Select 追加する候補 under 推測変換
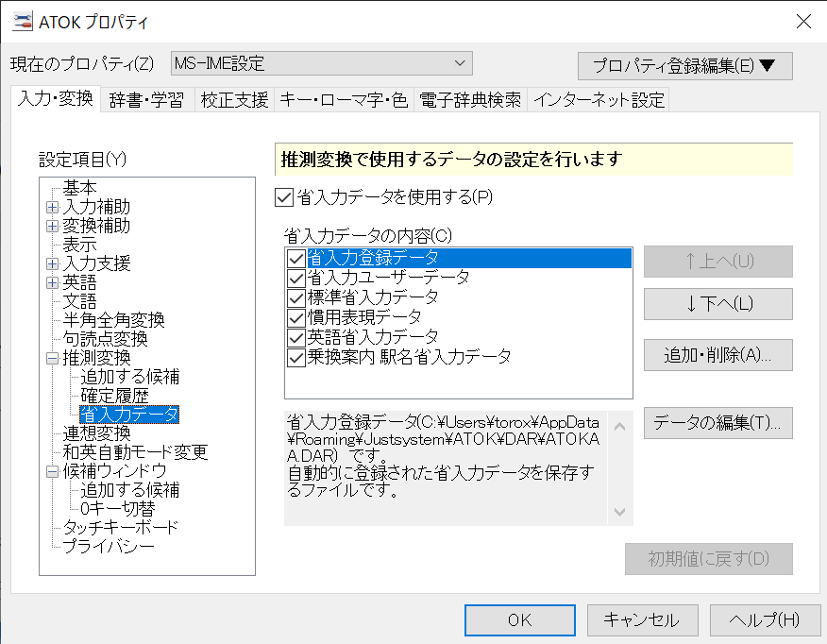The height and width of the screenshot is (644, 827). pyautogui.click(x=129, y=377)
